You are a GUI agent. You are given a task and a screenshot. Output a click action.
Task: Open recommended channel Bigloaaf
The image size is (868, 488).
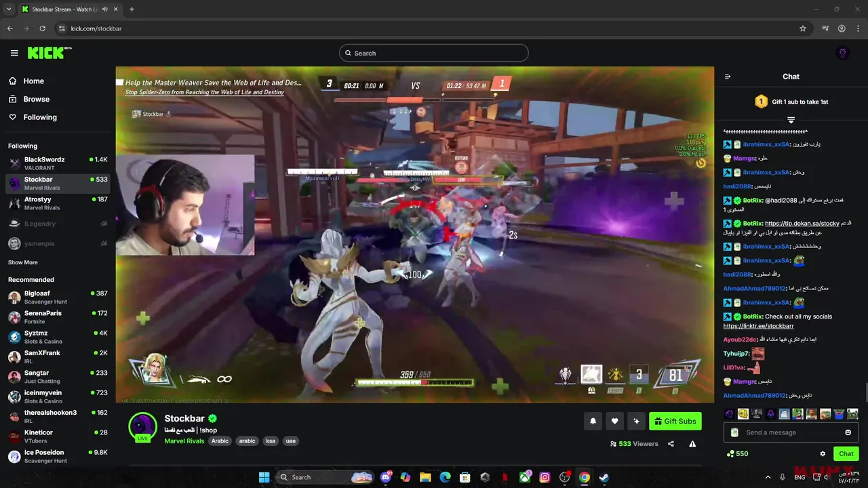(58, 297)
